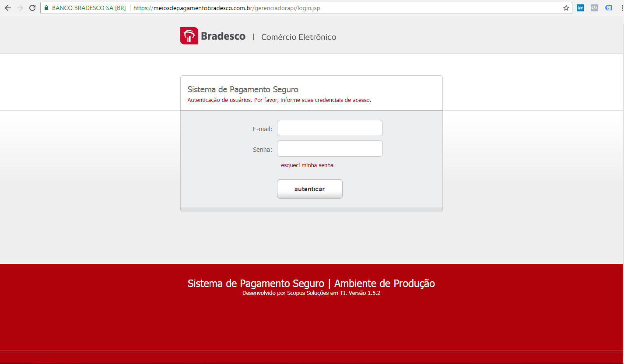
Task: Go back using browser back arrow
Action: (7, 8)
